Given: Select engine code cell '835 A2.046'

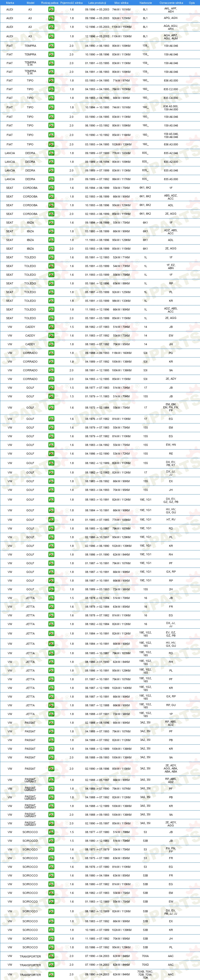Looking at the screenshot, I should [x=171, y=153].
